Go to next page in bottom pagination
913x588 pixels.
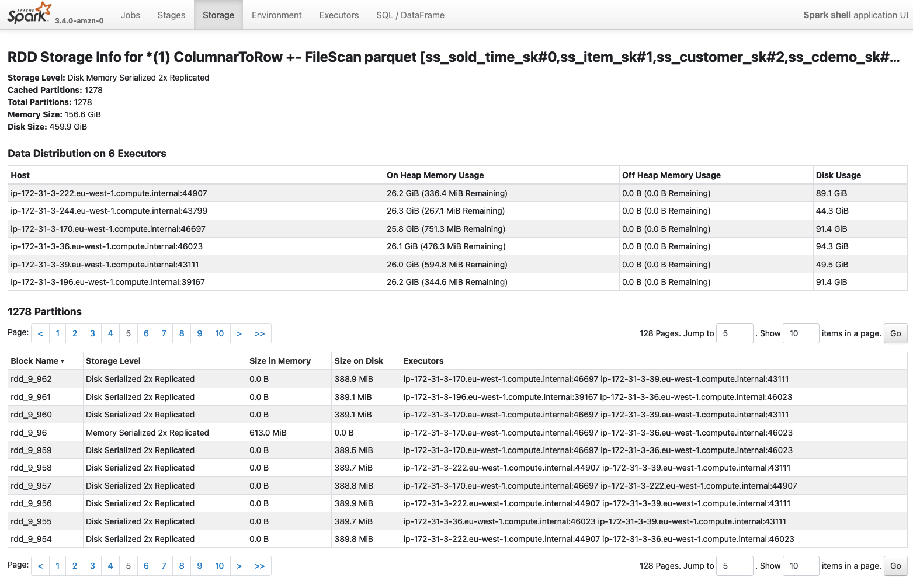click(239, 566)
